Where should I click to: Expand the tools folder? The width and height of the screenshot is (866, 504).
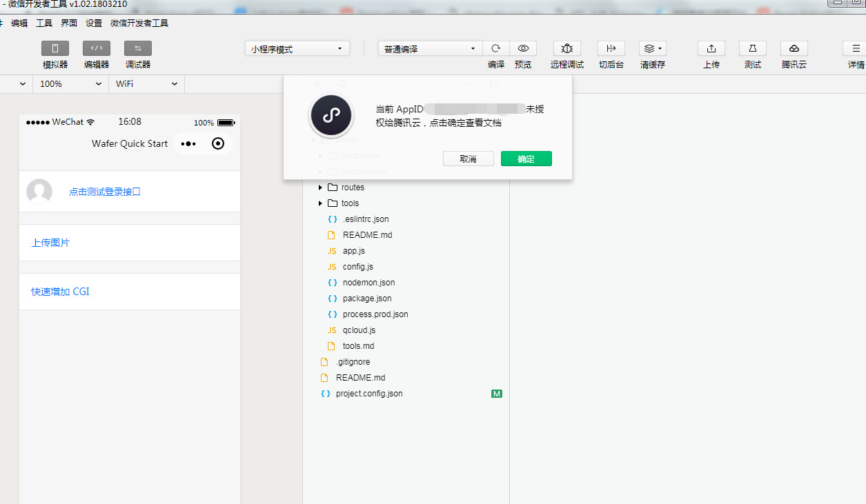pos(320,203)
